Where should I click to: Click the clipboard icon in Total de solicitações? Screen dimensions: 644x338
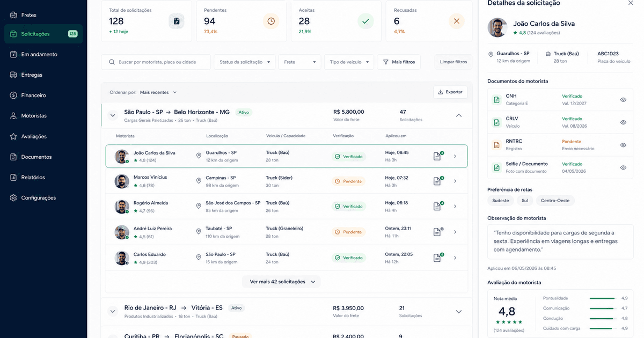point(177,21)
